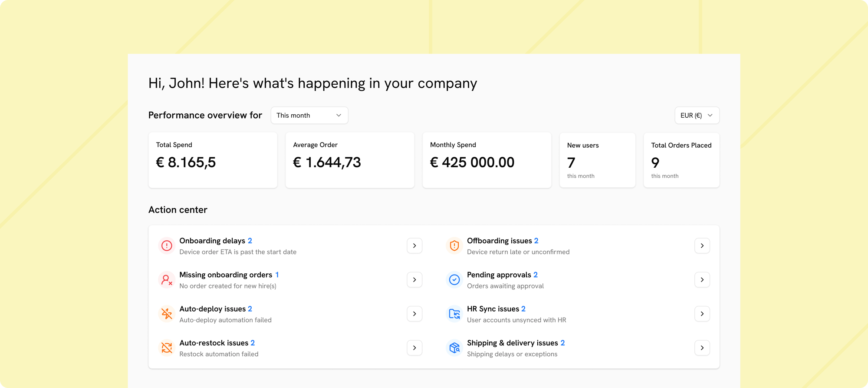This screenshot has height=388, width=868.
Task: Click the Auto-deploy issues icon
Action: [167, 314]
